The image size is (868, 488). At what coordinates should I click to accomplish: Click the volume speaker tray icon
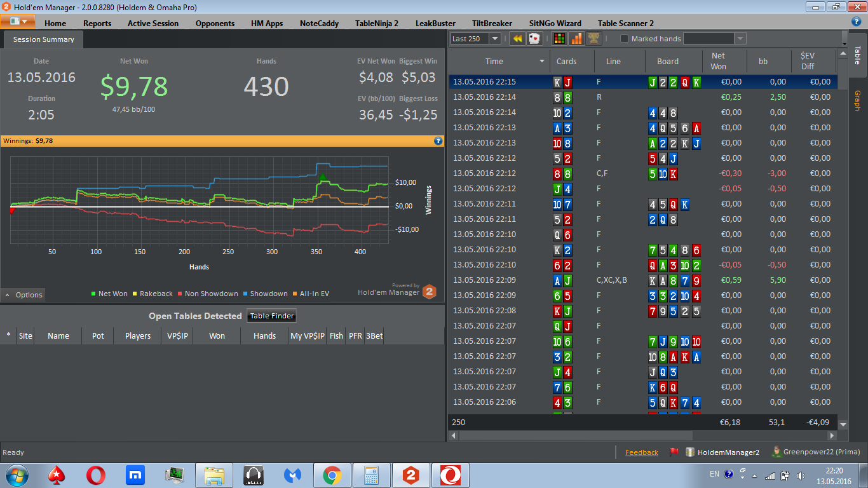point(800,475)
